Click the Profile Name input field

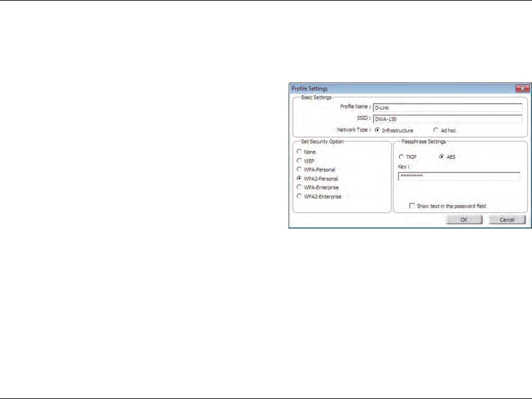coord(448,107)
